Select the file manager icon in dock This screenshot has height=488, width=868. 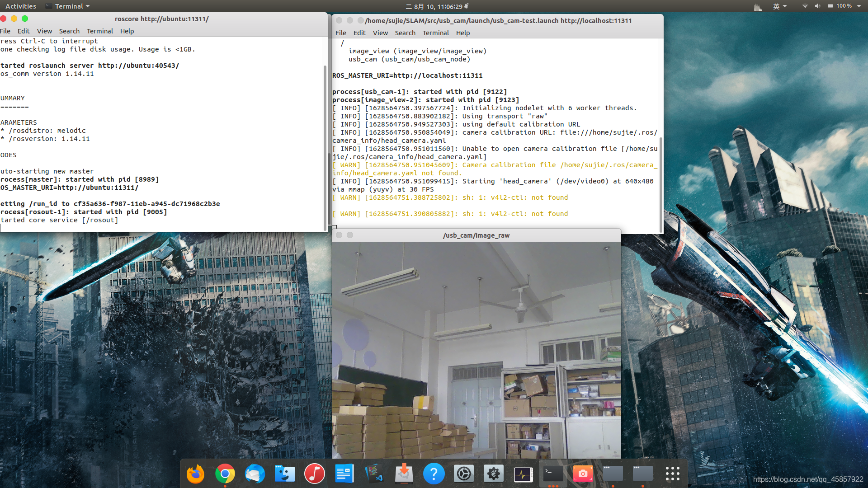coord(284,474)
